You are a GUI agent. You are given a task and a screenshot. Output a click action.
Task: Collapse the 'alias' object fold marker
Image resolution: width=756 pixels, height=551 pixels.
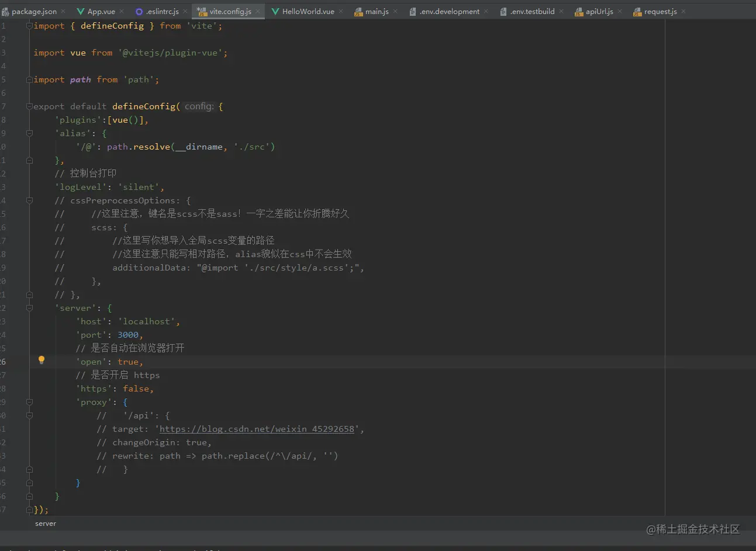point(29,133)
